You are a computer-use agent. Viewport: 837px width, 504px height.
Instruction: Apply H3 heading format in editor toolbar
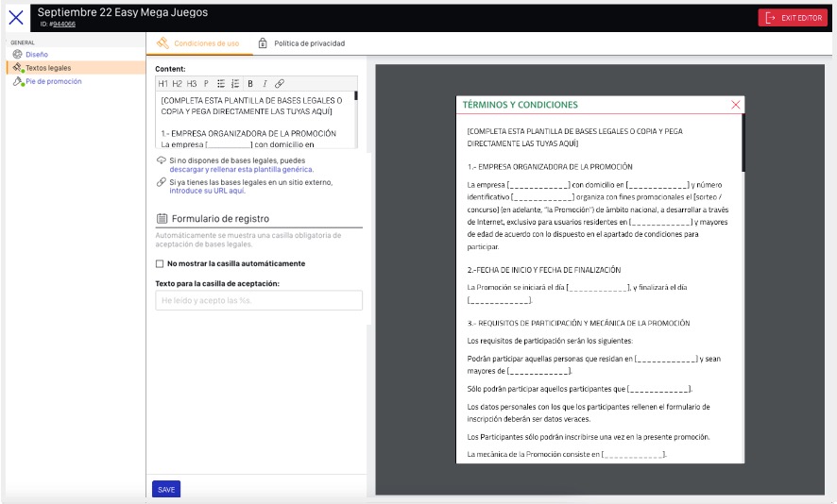[191, 83]
